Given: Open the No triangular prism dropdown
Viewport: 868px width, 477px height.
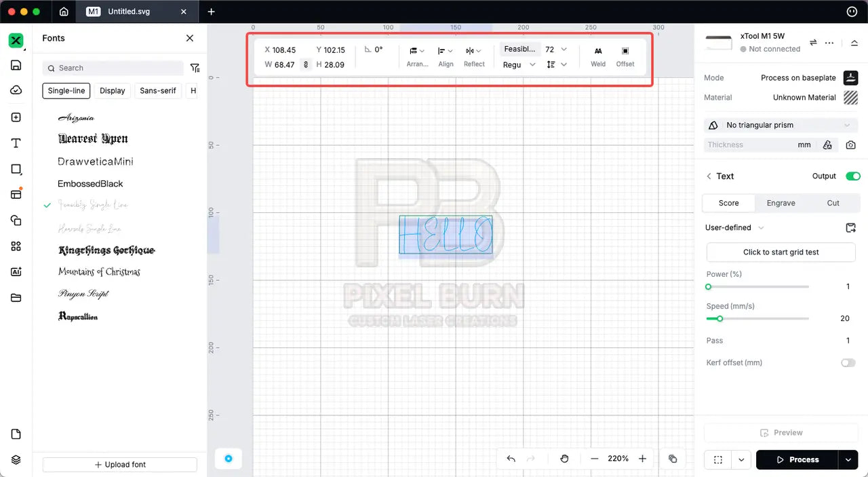Looking at the screenshot, I should [780, 125].
